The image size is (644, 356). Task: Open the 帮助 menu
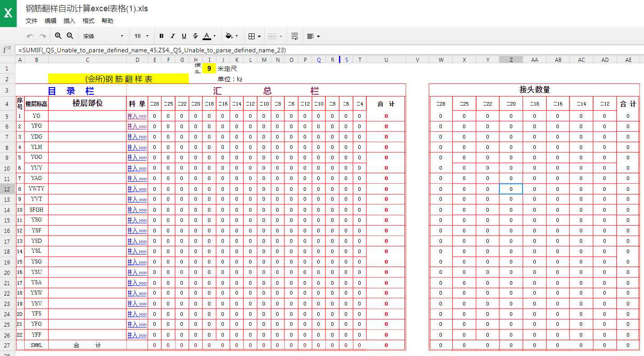coord(107,21)
